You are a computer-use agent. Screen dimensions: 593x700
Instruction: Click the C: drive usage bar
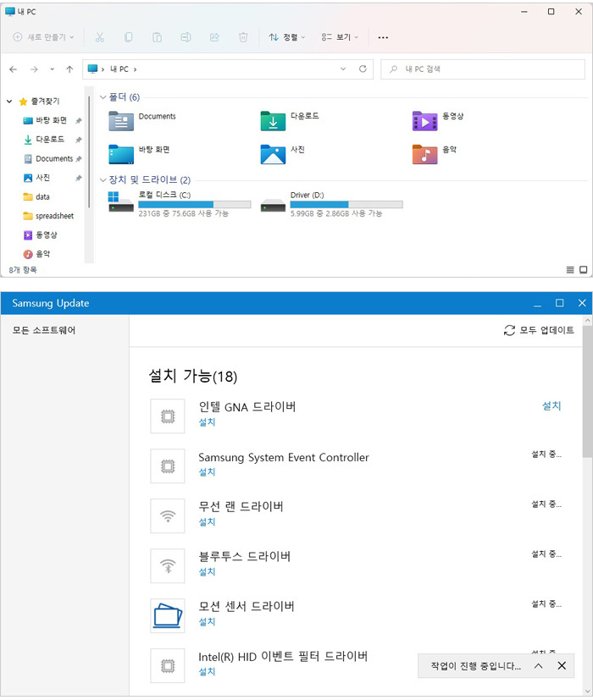(194, 205)
